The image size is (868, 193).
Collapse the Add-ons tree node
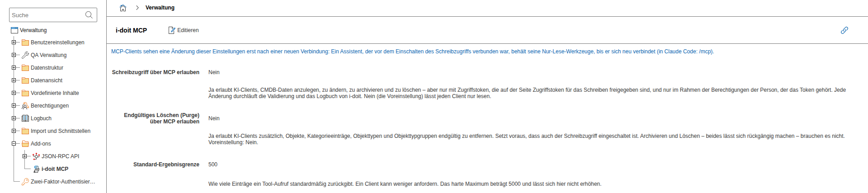14,144
